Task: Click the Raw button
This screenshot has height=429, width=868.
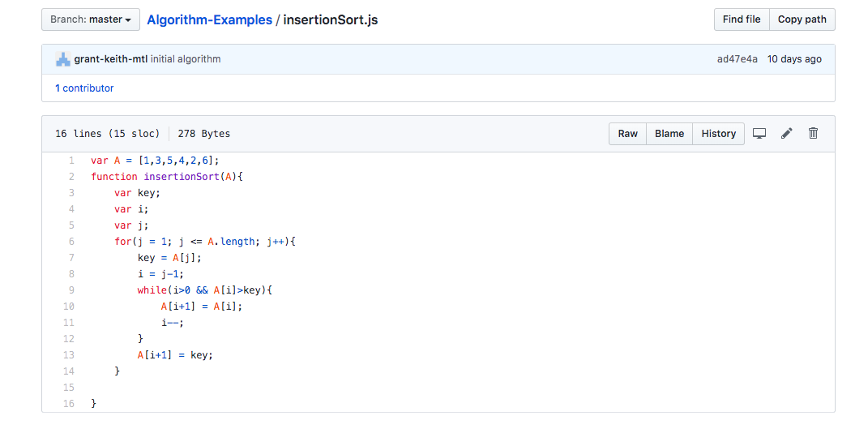Action: 628,134
